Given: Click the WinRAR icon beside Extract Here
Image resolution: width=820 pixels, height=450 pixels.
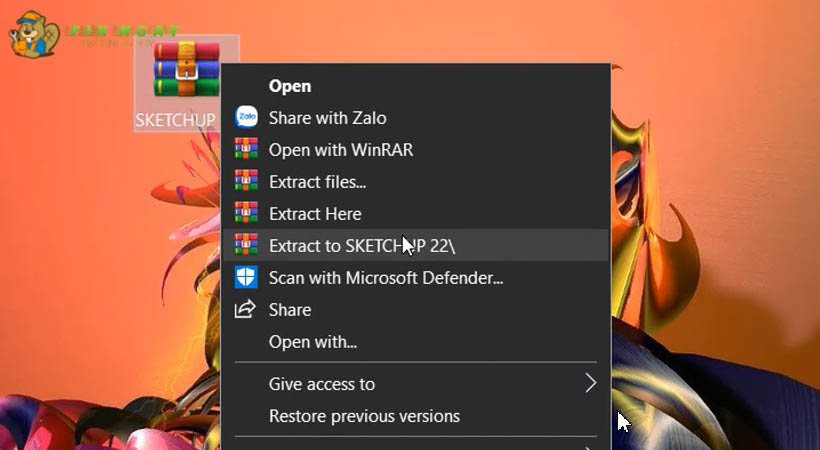Looking at the screenshot, I should [246, 214].
